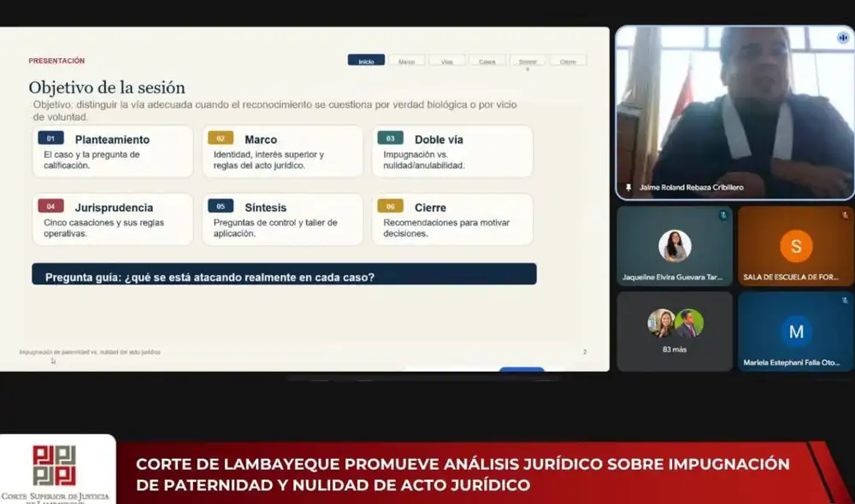The width and height of the screenshot is (855, 504).
Task: Click muted mic icon on SALA DE ESCUELA tile
Action: (845, 214)
